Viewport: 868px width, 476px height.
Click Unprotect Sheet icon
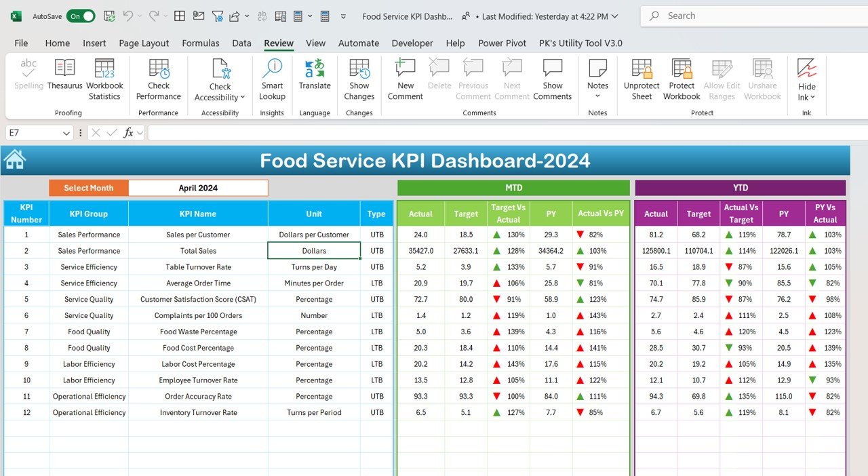pyautogui.click(x=642, y=68)
